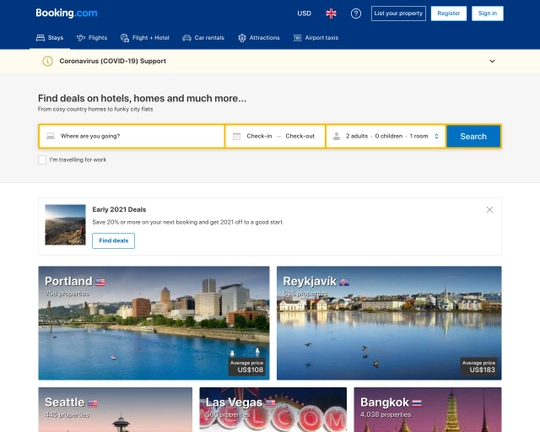Open the guests and rooms selector
The image size is (540, 432).
click(386, 136)
